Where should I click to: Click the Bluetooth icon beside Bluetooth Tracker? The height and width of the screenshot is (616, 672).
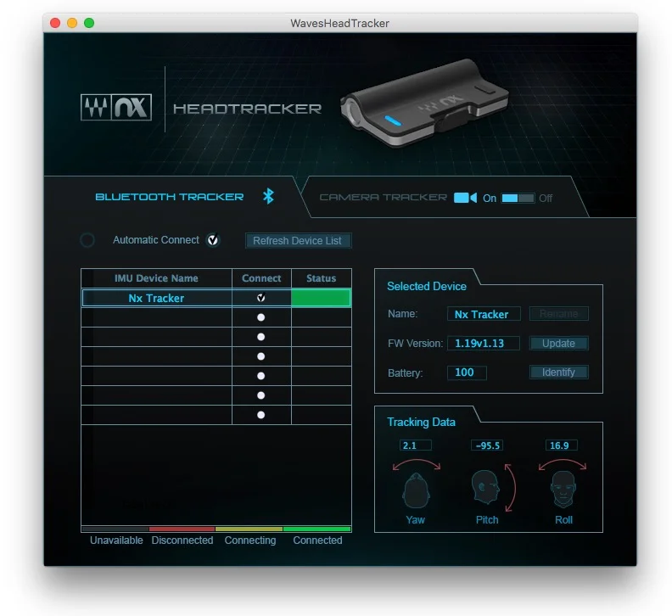pos(268,196)
